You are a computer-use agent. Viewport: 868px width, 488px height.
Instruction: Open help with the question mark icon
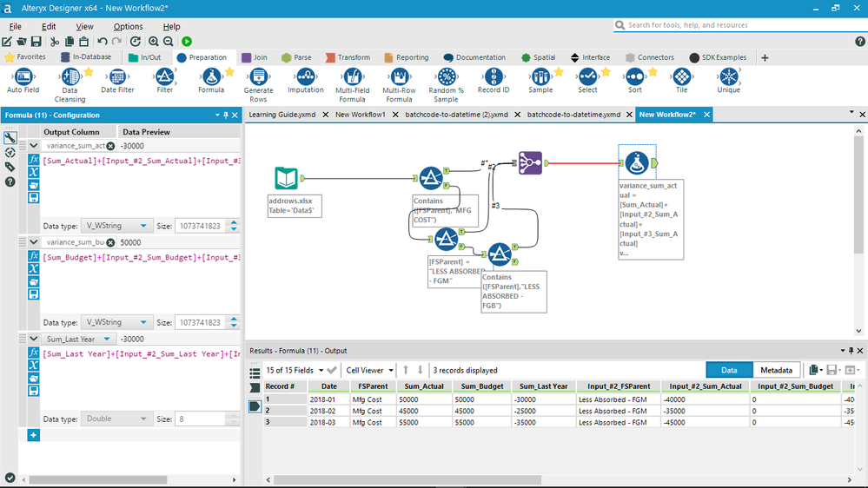point(859,42)
